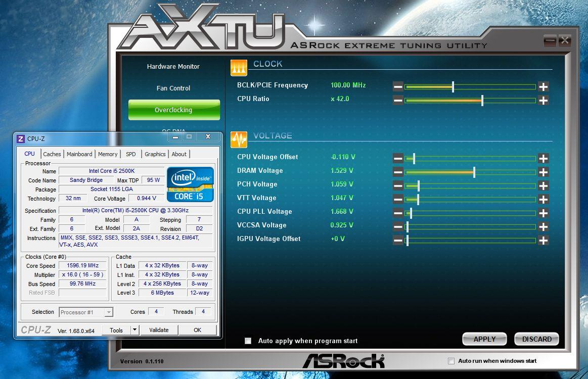Click the CPU-Z title bar Z icon
Screen dimensions: 588x379
coord(21,138)
